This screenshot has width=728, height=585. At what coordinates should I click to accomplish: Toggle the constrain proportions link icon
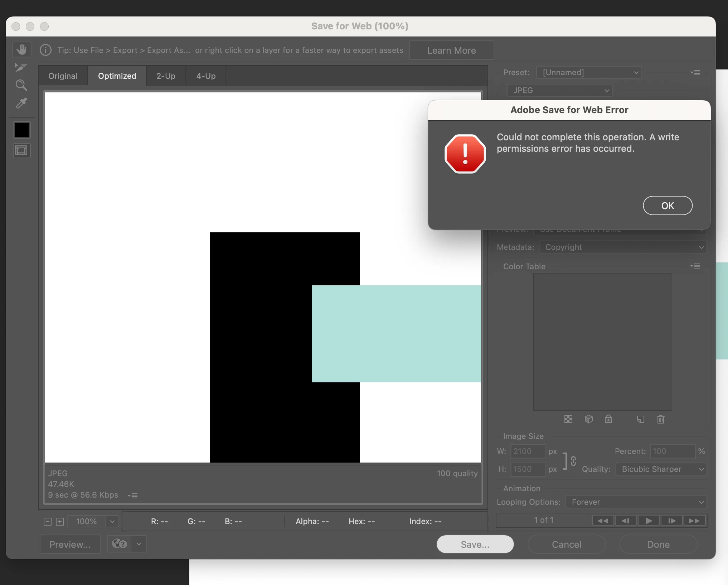tap(573, 461)
